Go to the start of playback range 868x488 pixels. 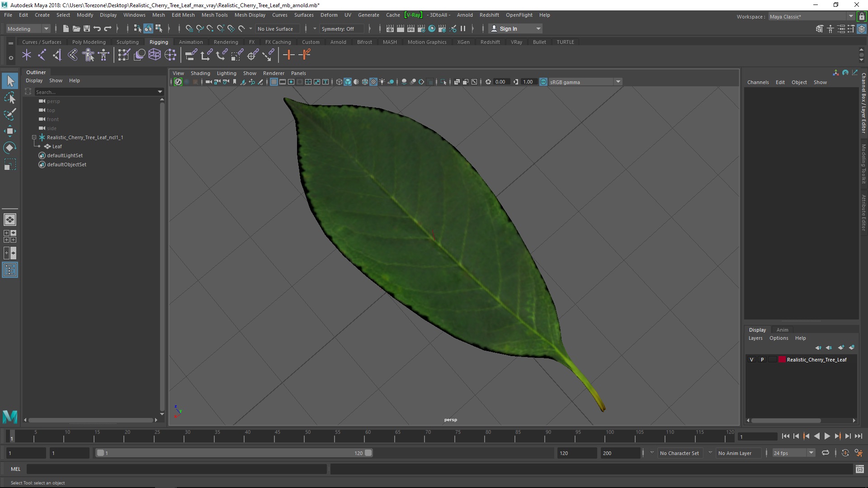coord(785,436)
